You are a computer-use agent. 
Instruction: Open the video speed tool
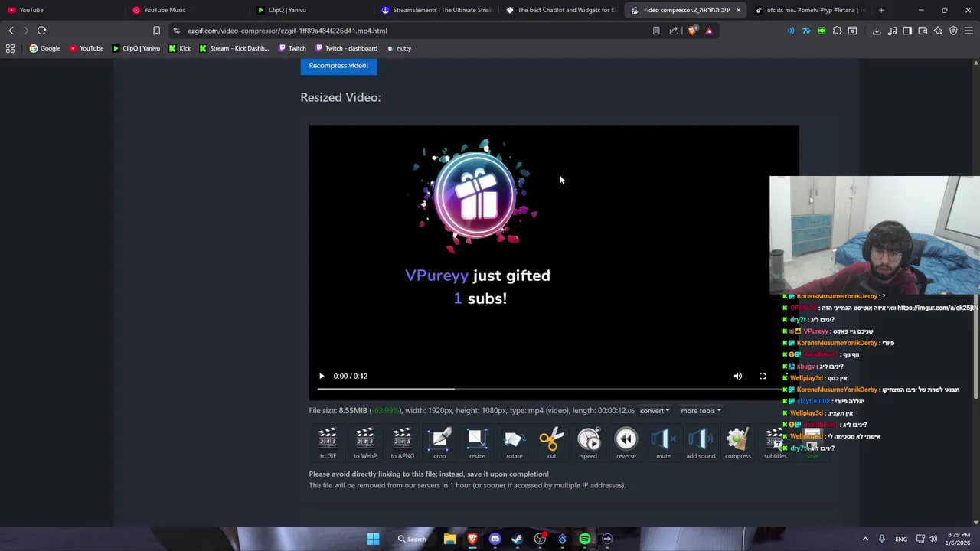coord(589,444)
